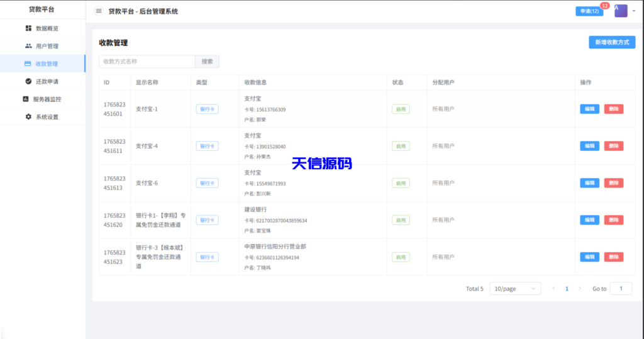Click 启用 status in 银行卡-3 row
This screenshot has height=339, width=644.
point(401,257)
